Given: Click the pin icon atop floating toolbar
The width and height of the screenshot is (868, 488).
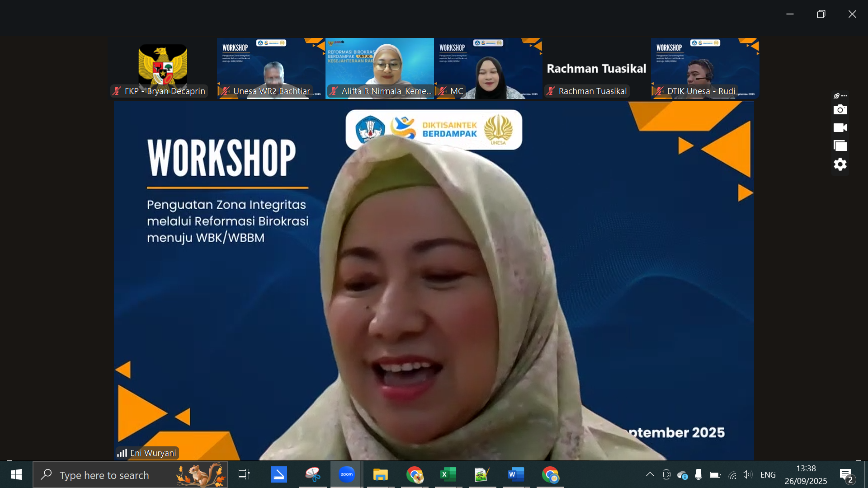Looking at the screenshot, I should pos(837,96).
